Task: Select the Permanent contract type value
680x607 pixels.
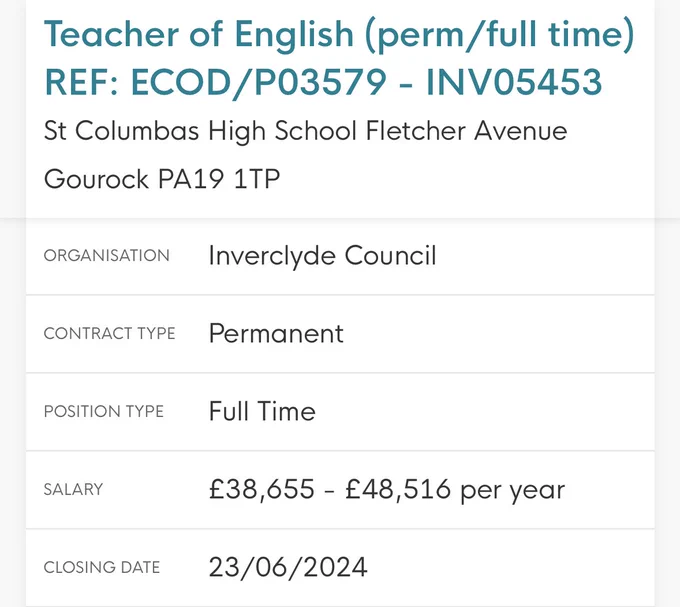Action: (x=276, y=333)
